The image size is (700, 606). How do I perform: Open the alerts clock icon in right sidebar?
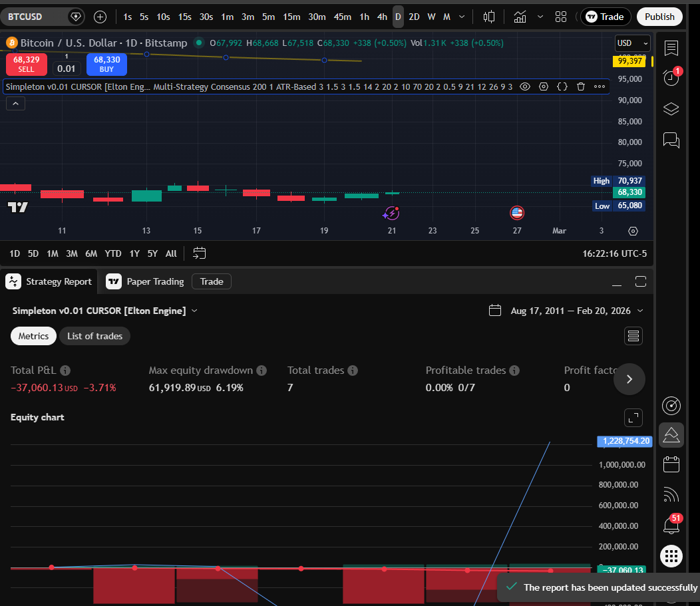pos(671,77)
